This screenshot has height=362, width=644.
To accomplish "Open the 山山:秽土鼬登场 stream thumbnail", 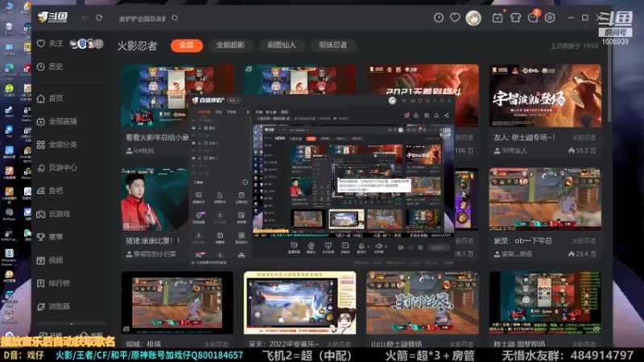I will (423, 302).
